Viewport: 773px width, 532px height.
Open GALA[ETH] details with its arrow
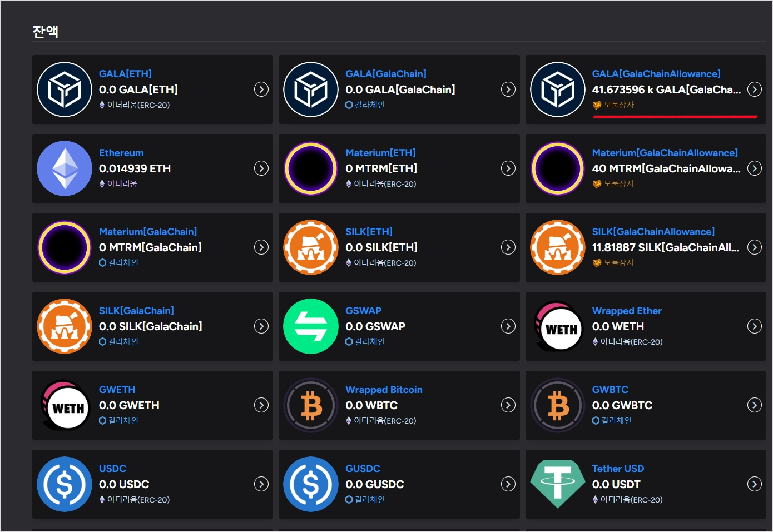coord(261,90)
